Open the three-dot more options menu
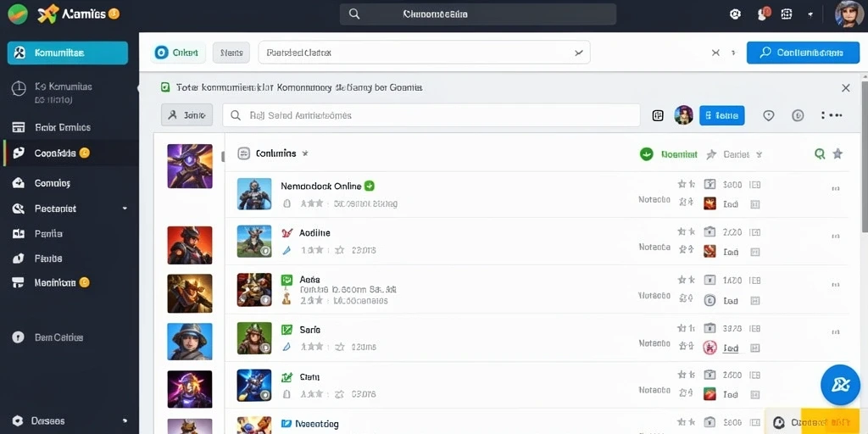Image resolution: width=868 pixels, height=434 pixels. pyautogui.click(x=832, y=115)
